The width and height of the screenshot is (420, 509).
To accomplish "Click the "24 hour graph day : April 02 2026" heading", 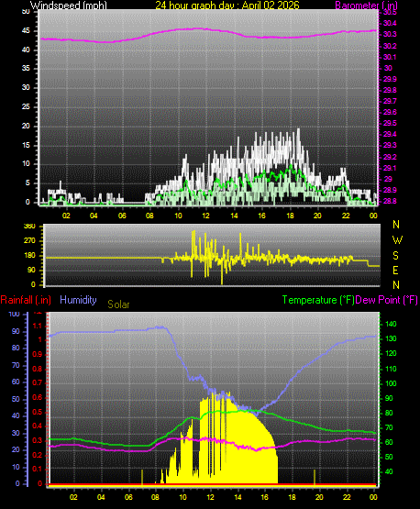I will [x=227, y=5].
